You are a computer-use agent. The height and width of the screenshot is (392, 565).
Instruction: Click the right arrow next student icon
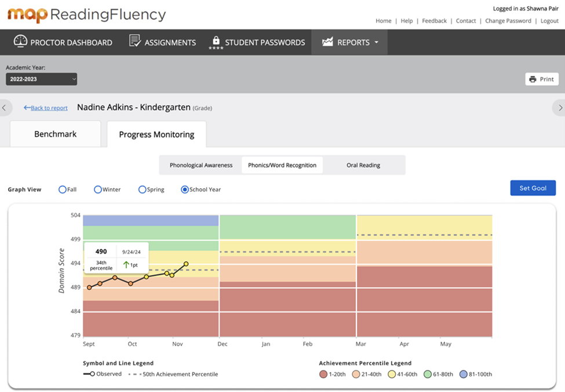pyautogui.click(x=560, y=108)
